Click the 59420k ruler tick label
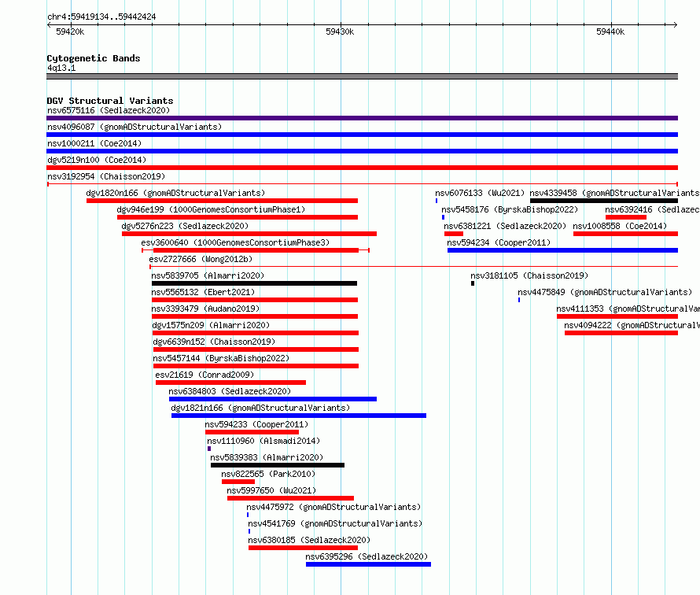 70,31
